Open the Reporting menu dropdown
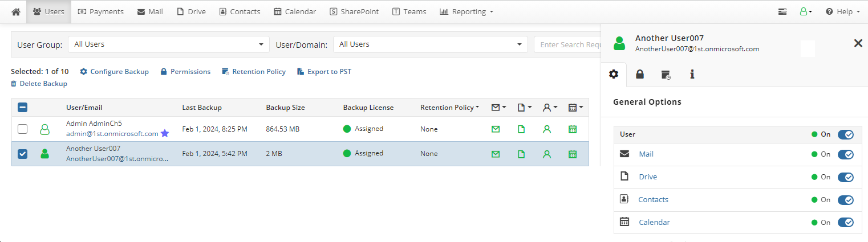 pyautogui.click(x=466, y=11)
